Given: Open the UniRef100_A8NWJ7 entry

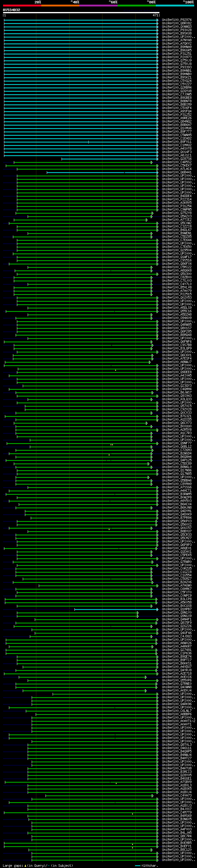Looking at the screenshot, I should (176, 362).
